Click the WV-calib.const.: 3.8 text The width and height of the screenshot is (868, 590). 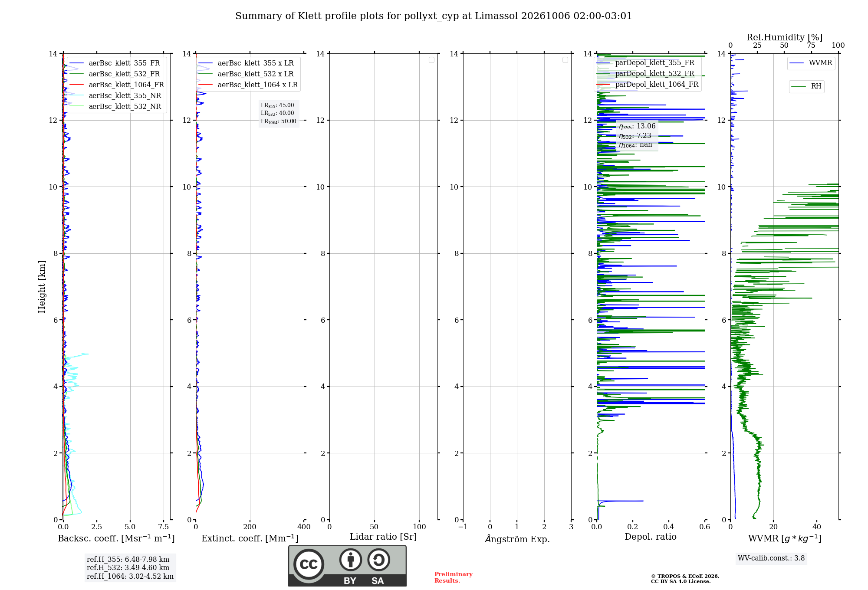coord(771,558)
